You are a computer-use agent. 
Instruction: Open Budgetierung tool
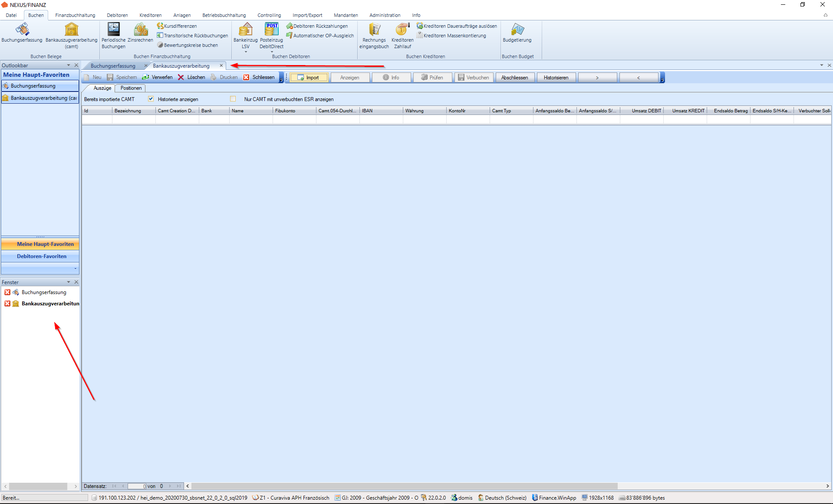517,33
